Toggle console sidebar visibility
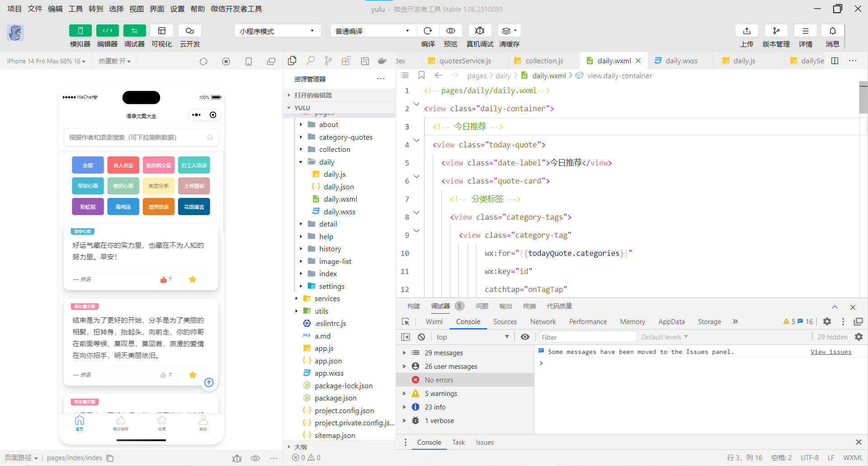Image resolution: width=868 pixels, height=466 pixels. coord(406,337)
